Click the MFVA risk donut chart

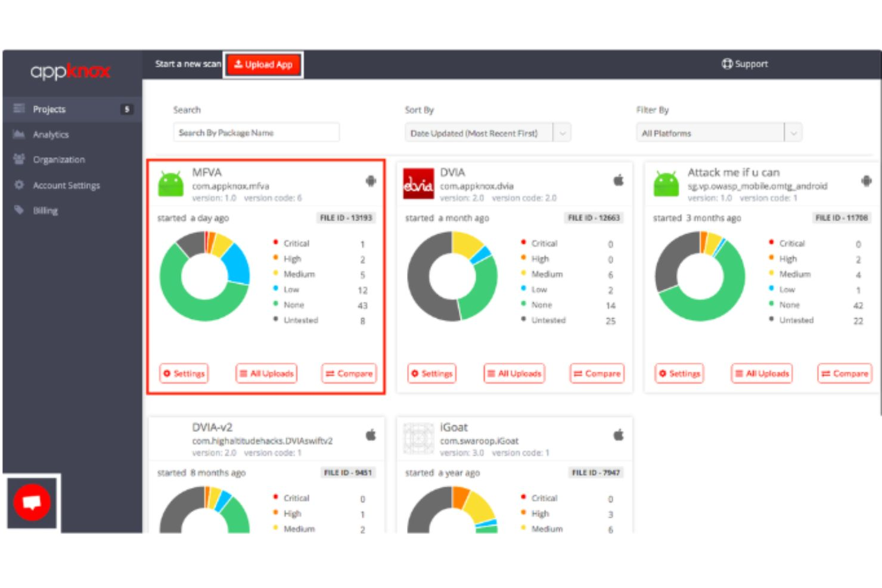pyautogui.click(x=204, y=276)
